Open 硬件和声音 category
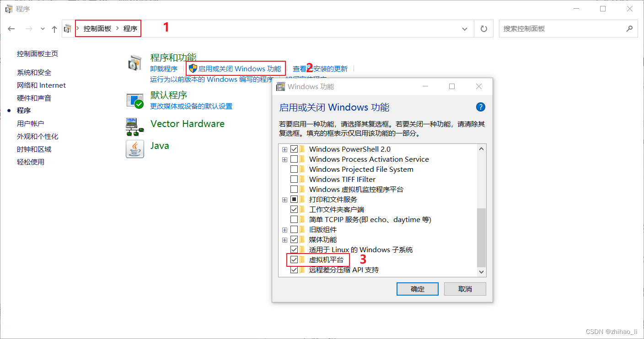 34,98
